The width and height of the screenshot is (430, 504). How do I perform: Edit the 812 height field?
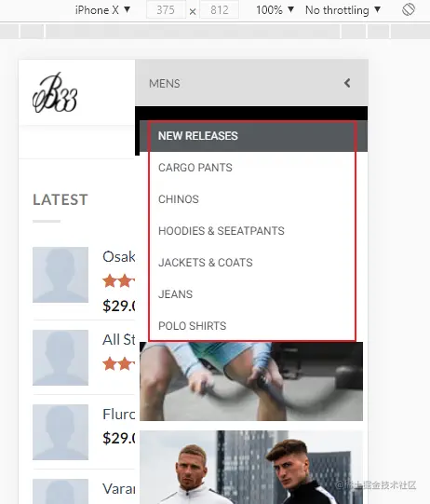pyautogui.click(x=220, y=10)
